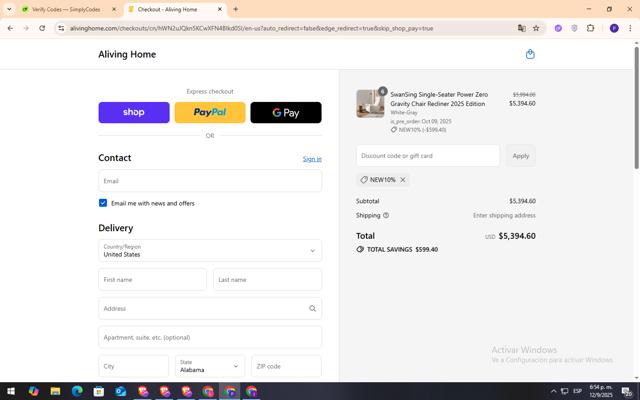
Task: Select the Checkout - Aliving Home tab
Action: [x=167, y=9]
